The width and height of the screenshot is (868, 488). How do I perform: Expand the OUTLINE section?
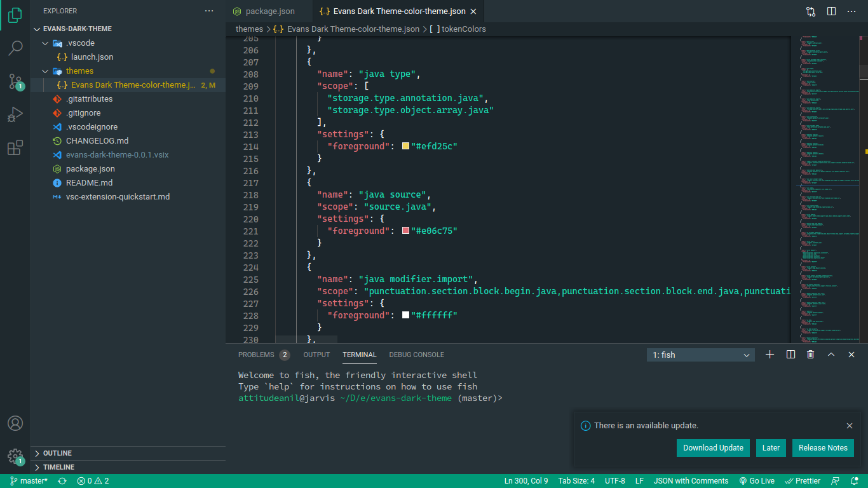pos(128,453)
